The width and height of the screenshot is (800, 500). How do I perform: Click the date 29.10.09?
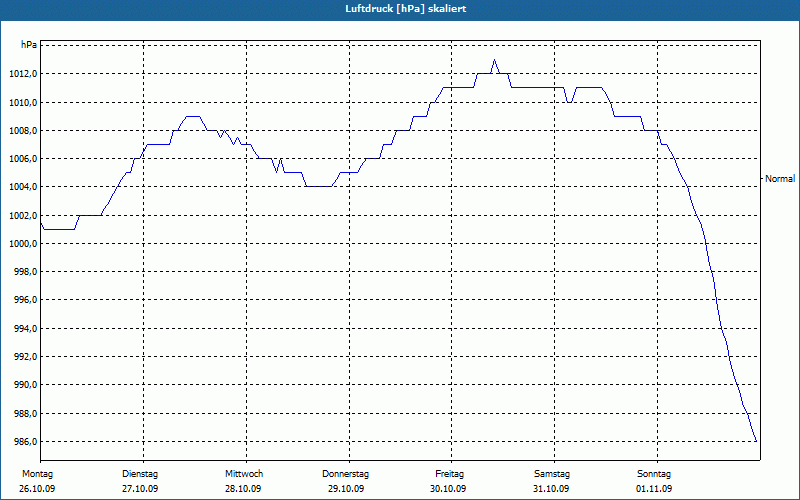click(346, 489)
